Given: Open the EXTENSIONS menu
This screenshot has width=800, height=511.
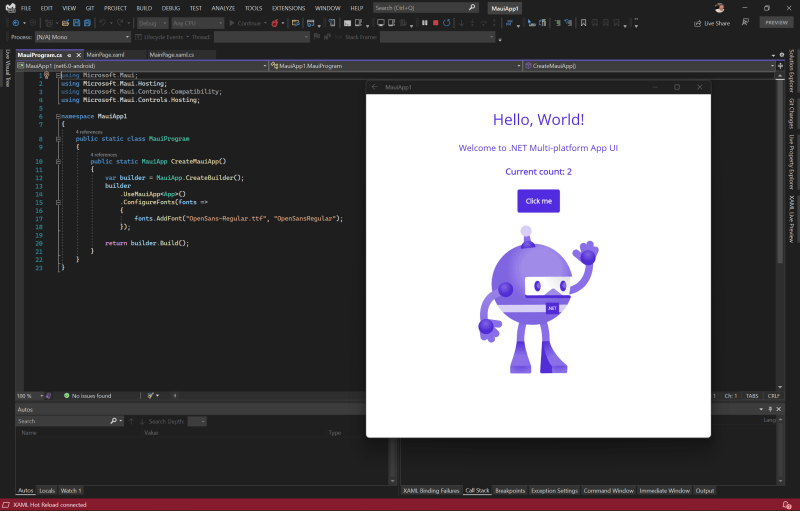Looking at the screenshot, I should (288, 8).
